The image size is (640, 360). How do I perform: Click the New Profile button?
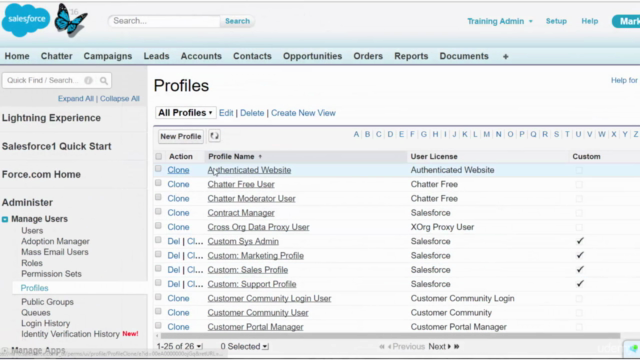pyautogui.click(x=181, y=136)
